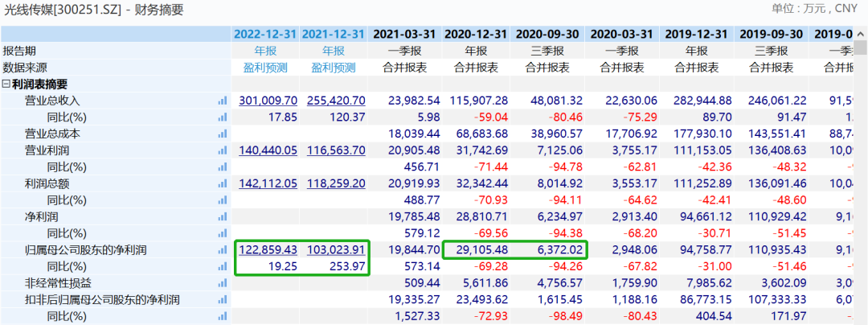Select the 报告期 row label
Viewport: 868px width, 325px height.
[x=19, y=51]
